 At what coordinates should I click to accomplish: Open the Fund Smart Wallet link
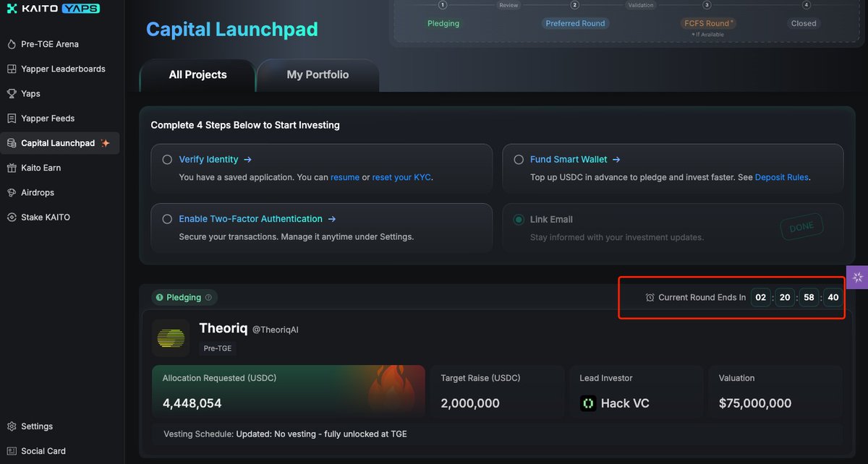[575, 160]
